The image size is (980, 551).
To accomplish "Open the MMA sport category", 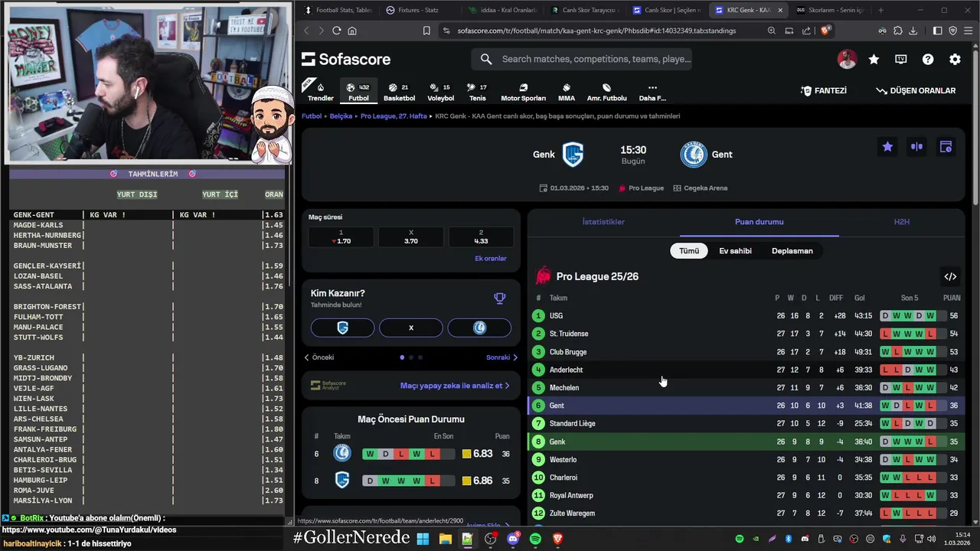I will tap(567, 92).
